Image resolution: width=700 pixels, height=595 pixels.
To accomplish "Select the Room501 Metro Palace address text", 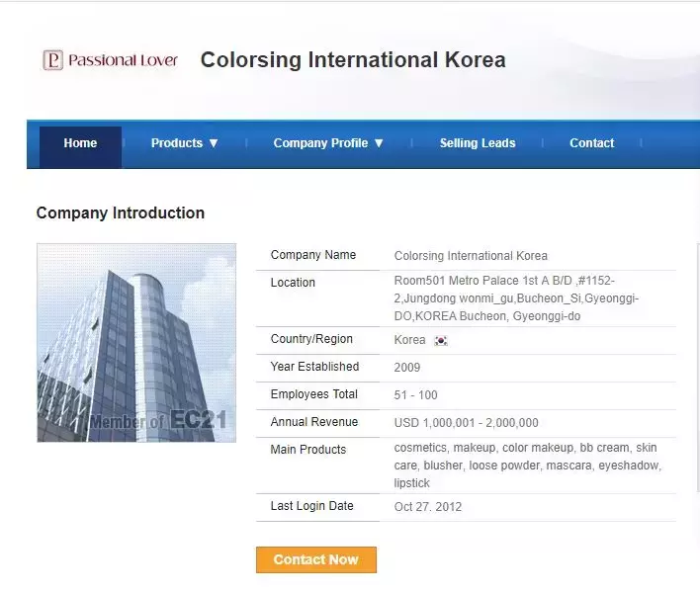I will pos(516,298).
